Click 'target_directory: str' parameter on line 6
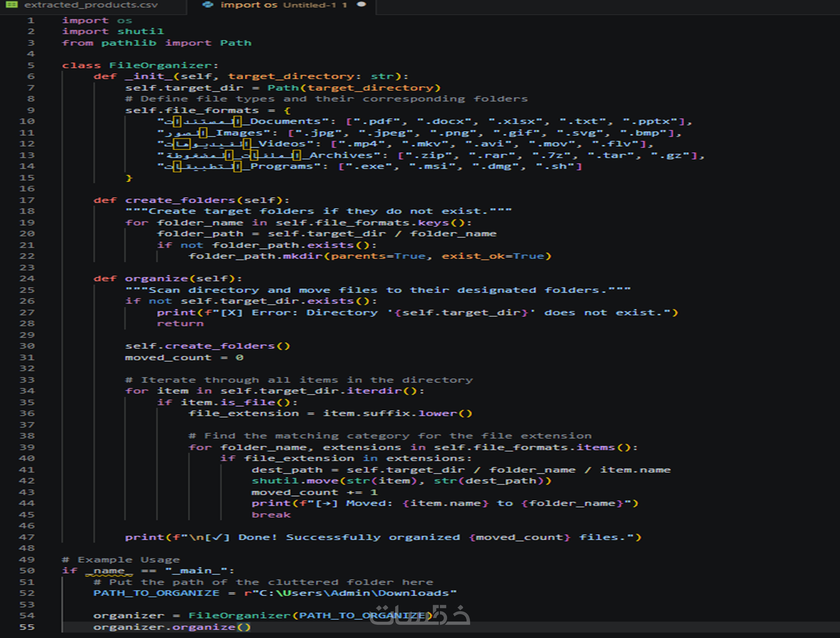This screenshot has width=840, height=638. tap(312, 76)
